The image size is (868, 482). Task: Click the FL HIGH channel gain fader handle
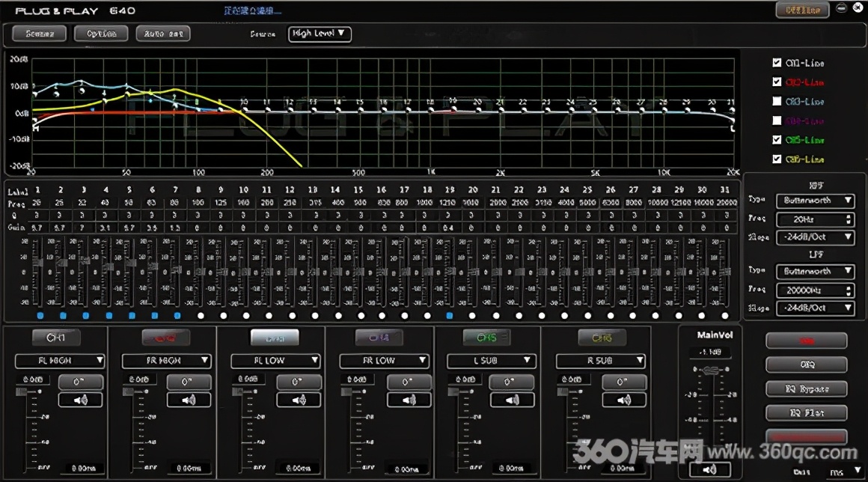[21, 391]
